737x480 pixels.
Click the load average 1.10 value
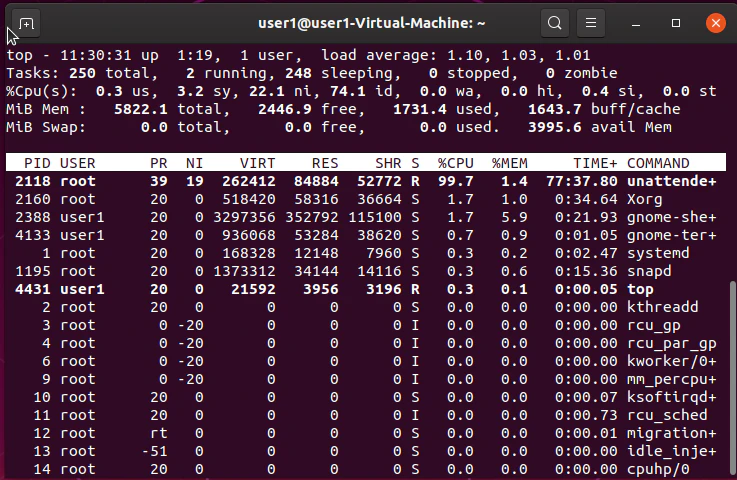(464, 55)
